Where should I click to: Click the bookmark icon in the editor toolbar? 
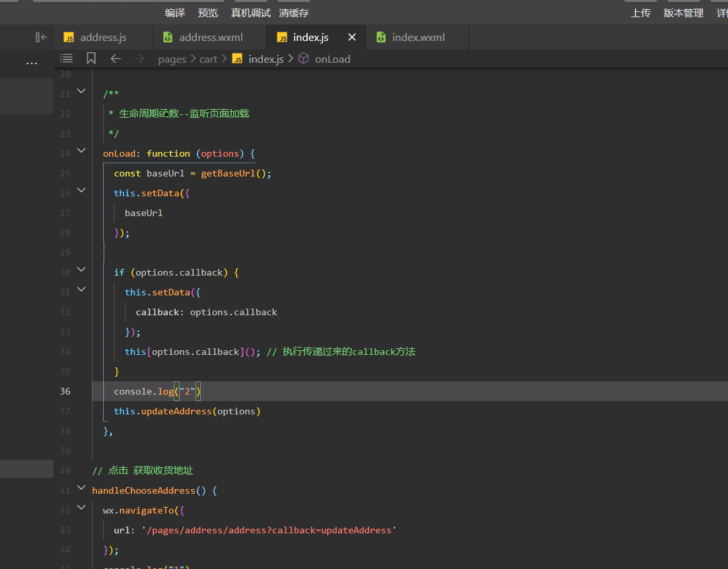pyautogui.click(x=91, y=59)
